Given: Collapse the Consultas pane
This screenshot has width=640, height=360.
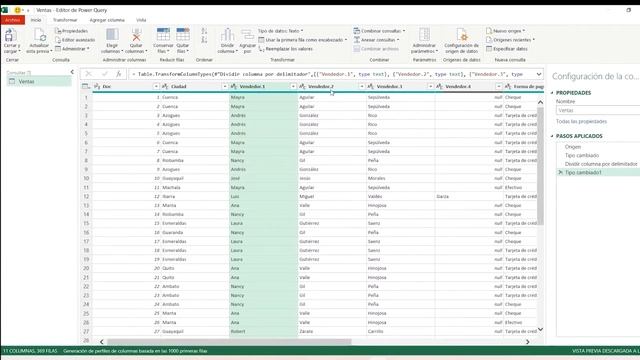Looking at the screenshot, I should (x=72, y=72).
